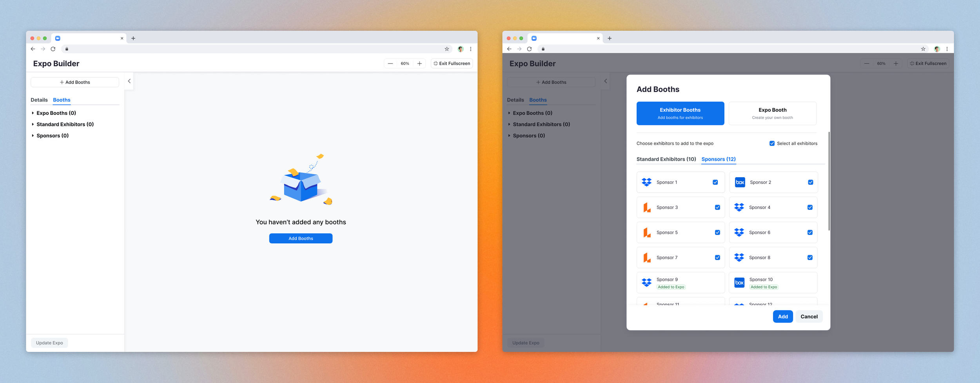Click Sponsor 5 orange logo
The height and width of the screenshot is (383, 980).
pos(647,232)
